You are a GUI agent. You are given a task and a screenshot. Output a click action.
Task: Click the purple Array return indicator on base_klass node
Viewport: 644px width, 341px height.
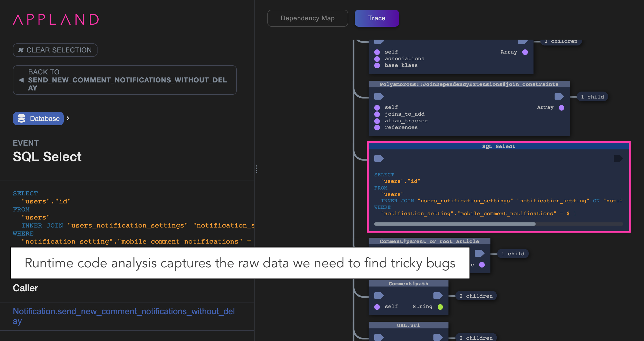525,52
